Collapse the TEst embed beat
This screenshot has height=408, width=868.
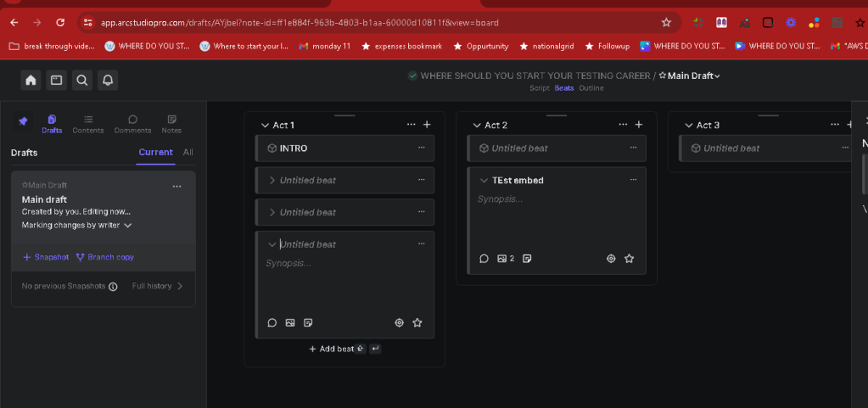[484, 181]
